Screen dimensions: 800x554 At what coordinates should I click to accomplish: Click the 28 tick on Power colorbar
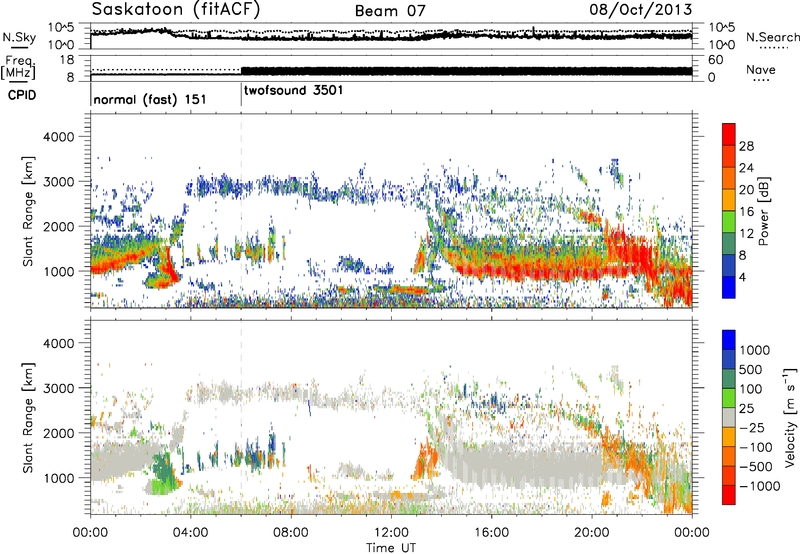746,146
